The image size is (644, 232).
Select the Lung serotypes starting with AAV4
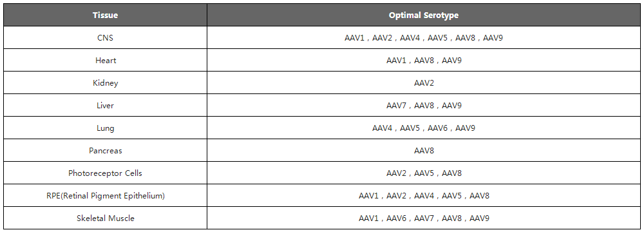click(x=424, y=128)
